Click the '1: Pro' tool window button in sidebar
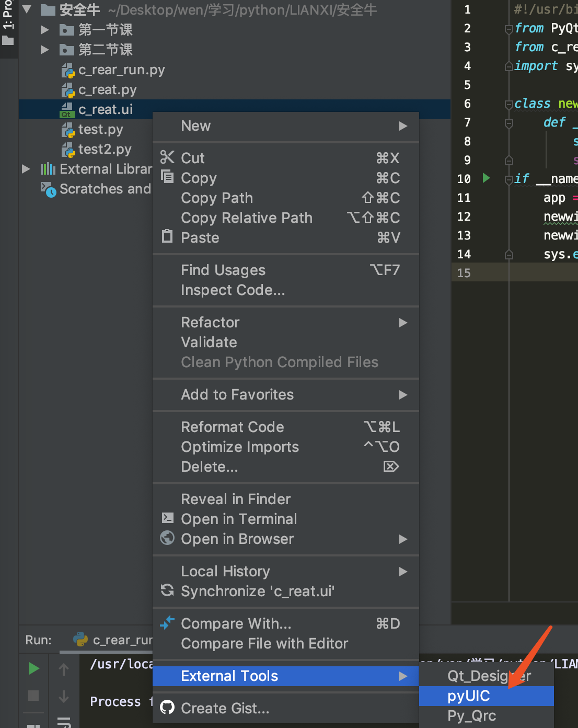578x728 pixels. click(x=8, y=21)
